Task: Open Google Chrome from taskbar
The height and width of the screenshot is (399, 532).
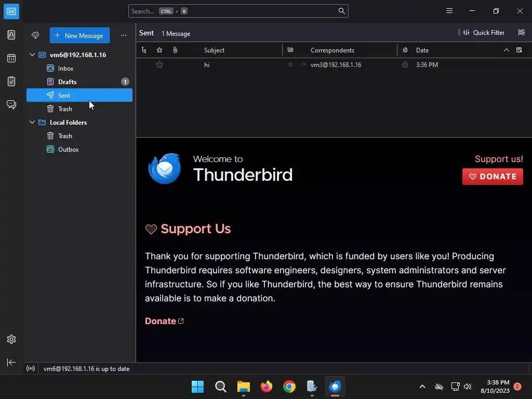Action: [289, 387]
